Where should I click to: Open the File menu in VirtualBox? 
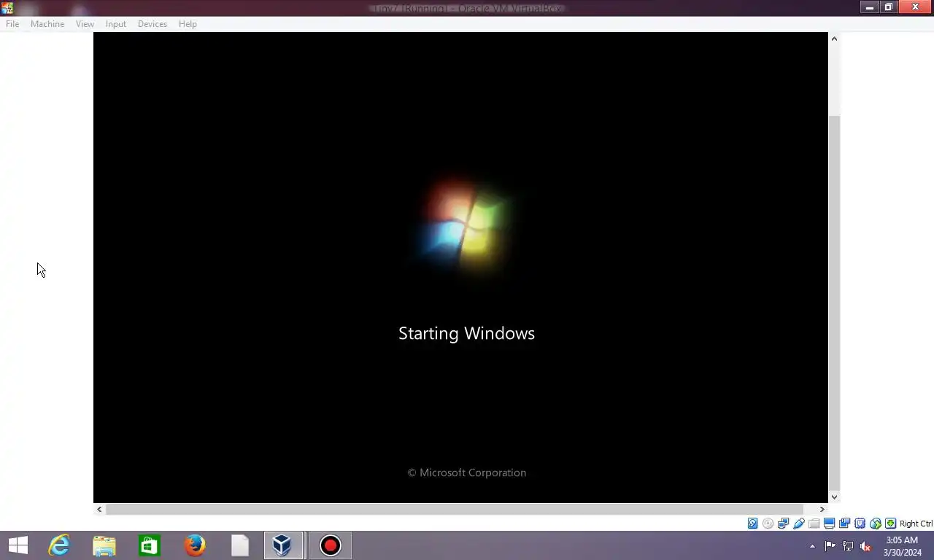(x=12, y=24)
